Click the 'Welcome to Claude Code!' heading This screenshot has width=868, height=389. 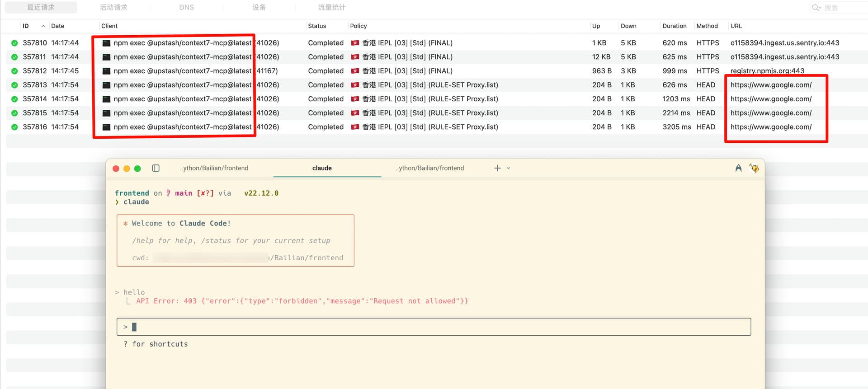[181, 223]
